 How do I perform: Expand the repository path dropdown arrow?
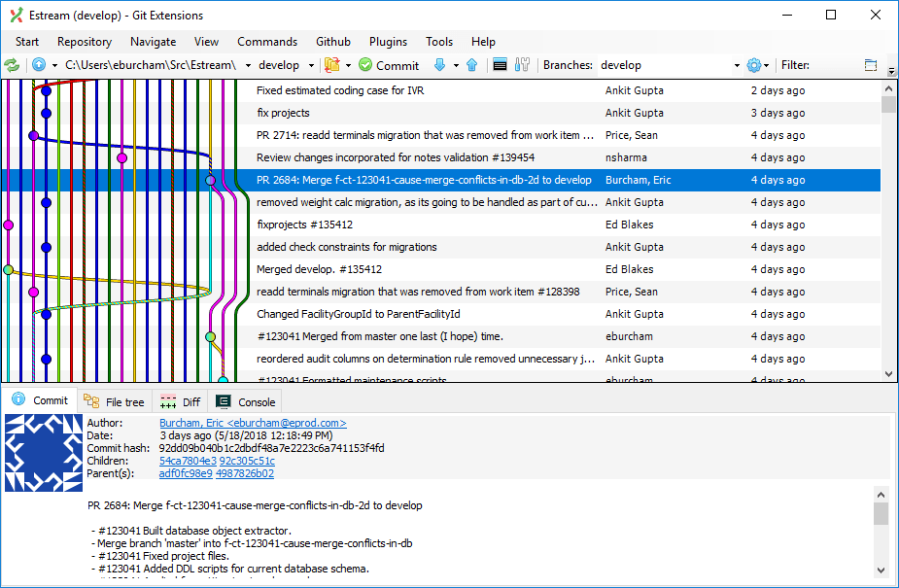click(x=249, y=66)
